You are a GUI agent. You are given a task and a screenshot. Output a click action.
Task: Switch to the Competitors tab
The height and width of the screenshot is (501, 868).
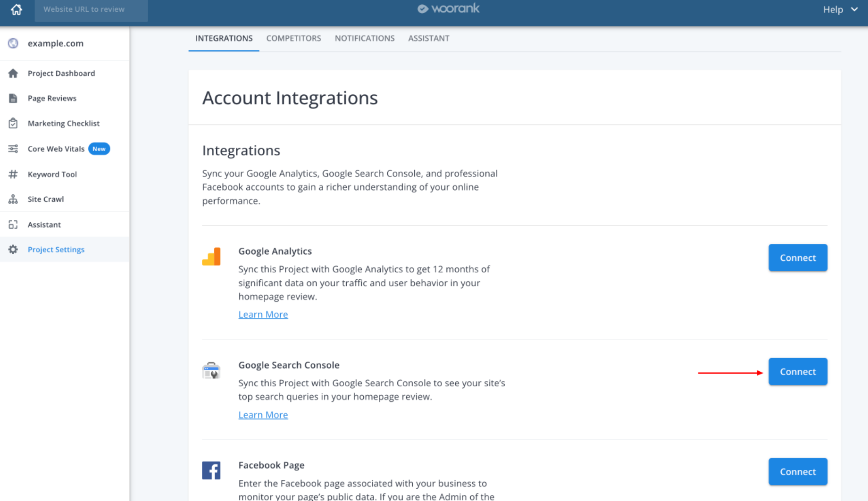[x=293, y=38]
